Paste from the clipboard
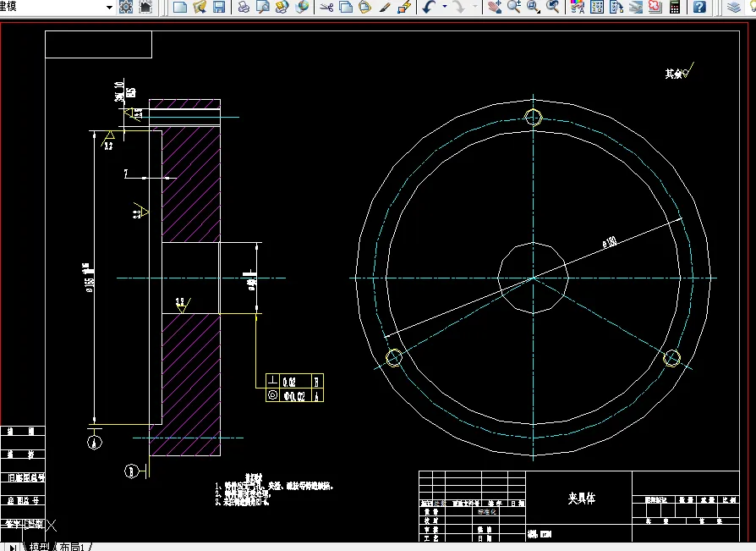Screen dimensions: 756x551 point(365,7)
